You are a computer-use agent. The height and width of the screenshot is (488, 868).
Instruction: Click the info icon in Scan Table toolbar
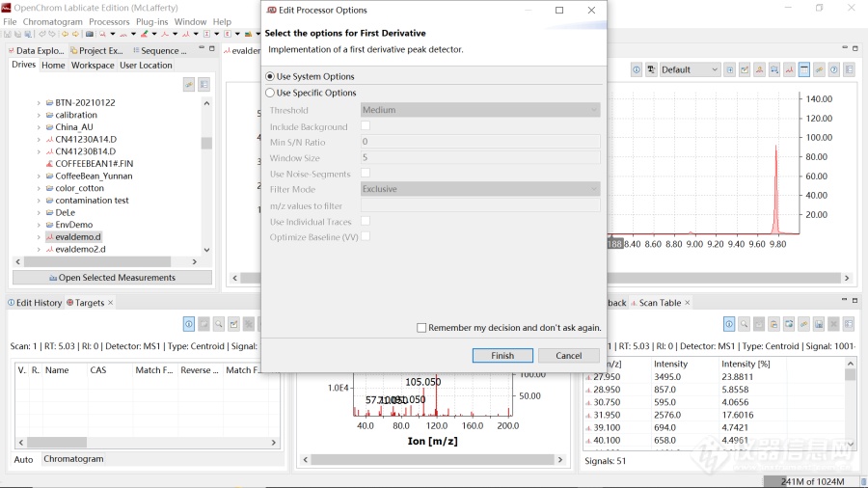pyautogui.click(x=729, y=324)
